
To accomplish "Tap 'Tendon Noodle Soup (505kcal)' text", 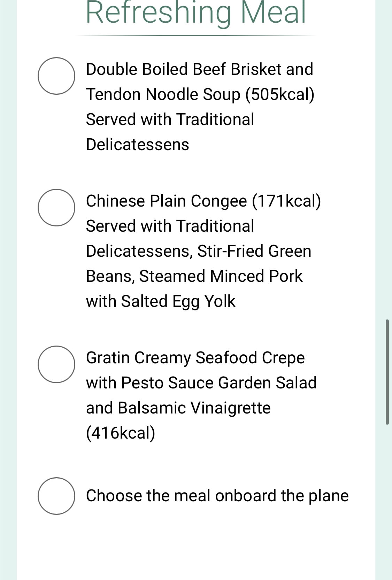I will (x=200, y=94).
